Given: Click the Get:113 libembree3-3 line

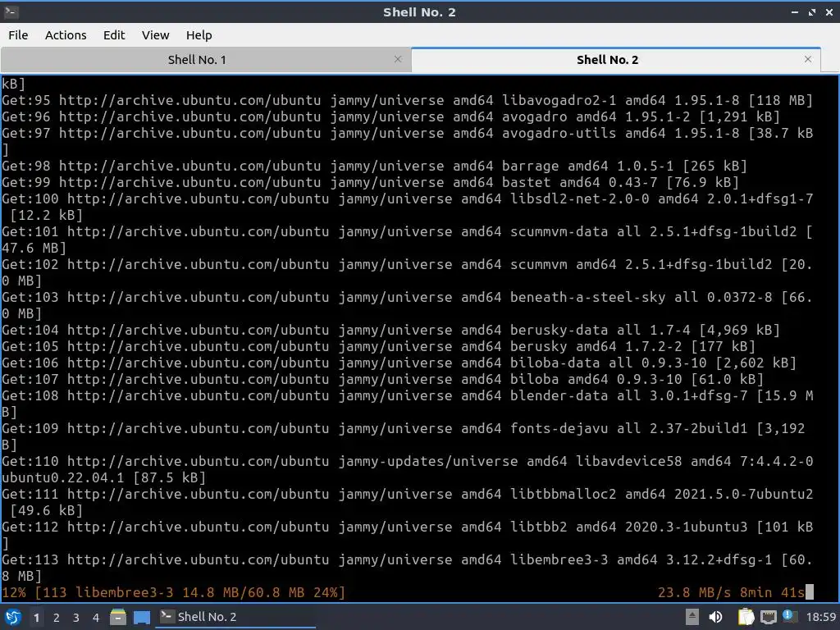Looking at the screenshot, I should (407, 568).
